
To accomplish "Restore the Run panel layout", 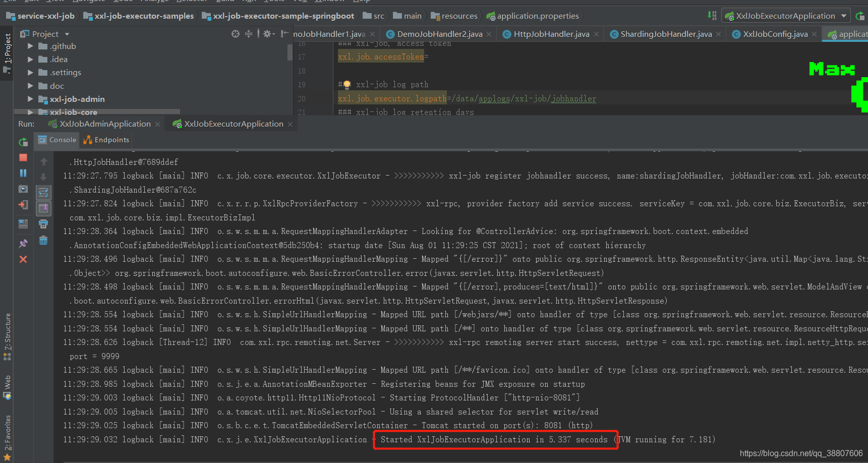I will coord(23,224).
